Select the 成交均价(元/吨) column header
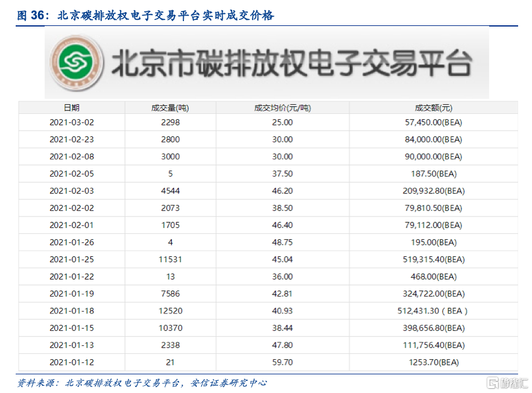Viewport: 532px width, 393px height. click(283, 108)
